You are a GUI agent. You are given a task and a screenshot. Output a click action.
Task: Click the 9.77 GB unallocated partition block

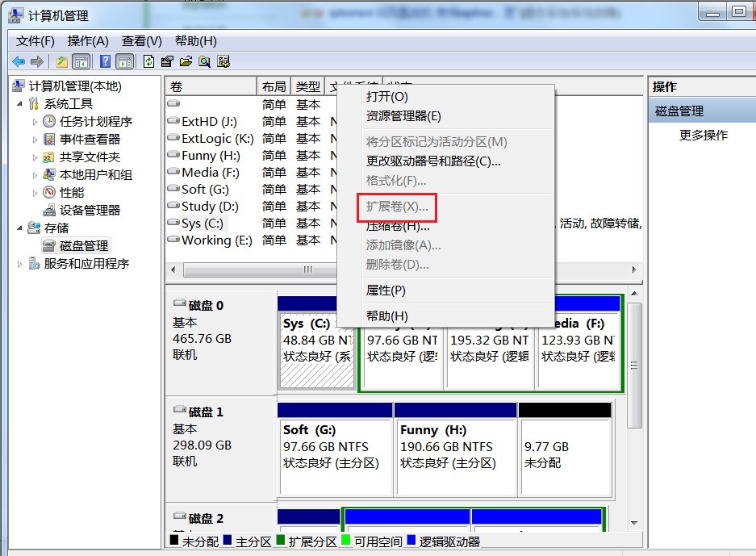[564, 454]
